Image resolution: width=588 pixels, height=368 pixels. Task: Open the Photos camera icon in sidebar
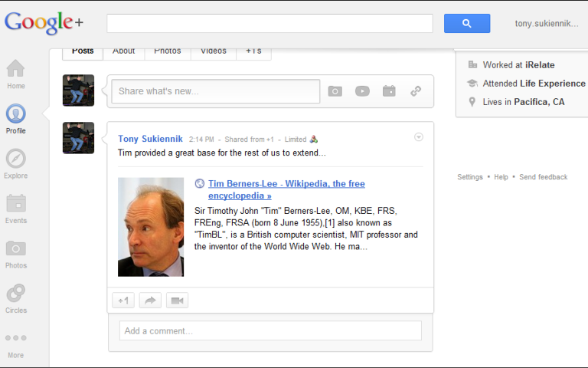(x=16, y=248)
